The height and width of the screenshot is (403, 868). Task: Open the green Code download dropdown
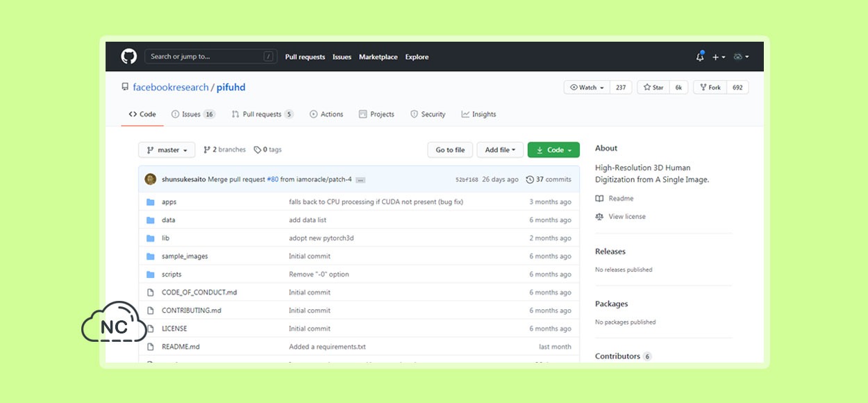(553, 150)
